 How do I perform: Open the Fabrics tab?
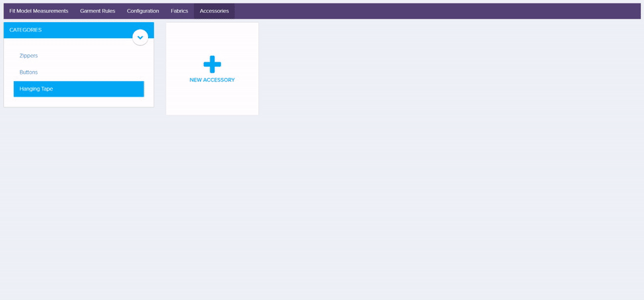pyautogui.click(x=180, y=11)
